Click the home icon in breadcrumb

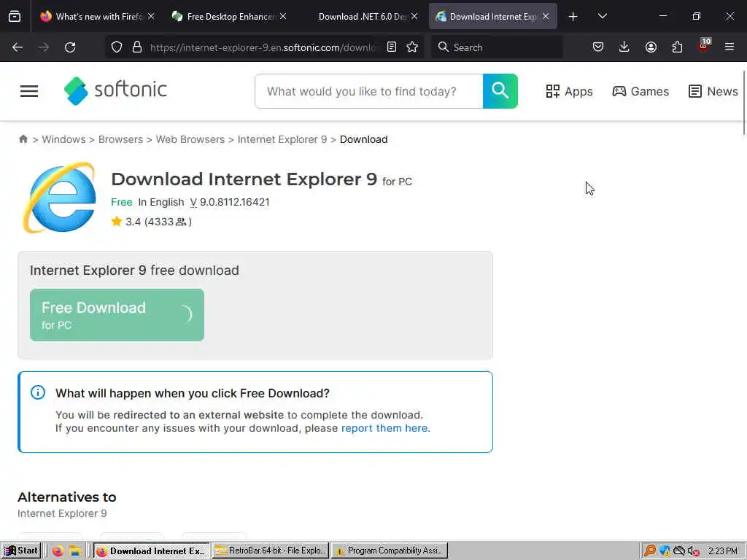[x=23, y=139]
